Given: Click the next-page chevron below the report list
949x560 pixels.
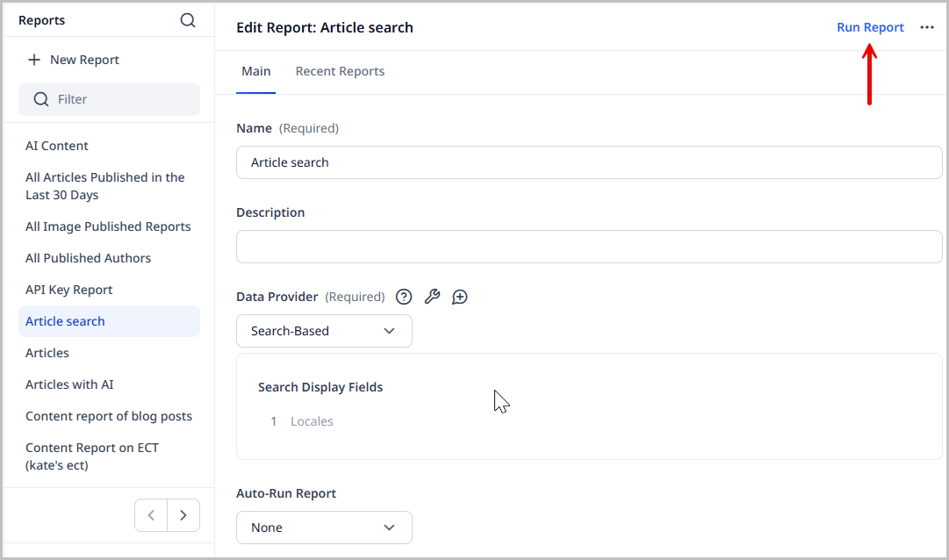Looking at the screenshot, I should tap(183, 515).
